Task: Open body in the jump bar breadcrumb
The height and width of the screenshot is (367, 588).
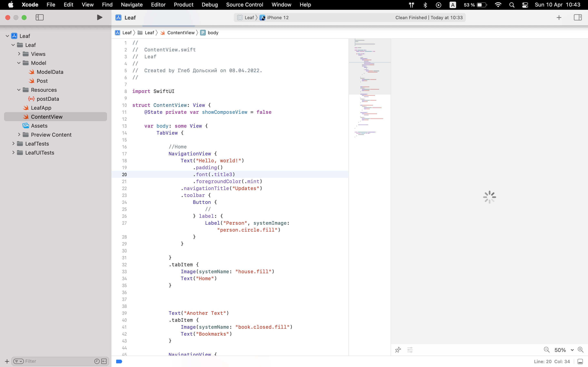Action: (213, 33)
